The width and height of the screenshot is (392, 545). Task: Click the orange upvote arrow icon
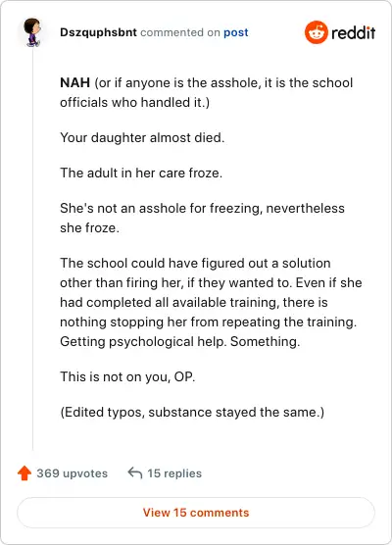point(24,473)
